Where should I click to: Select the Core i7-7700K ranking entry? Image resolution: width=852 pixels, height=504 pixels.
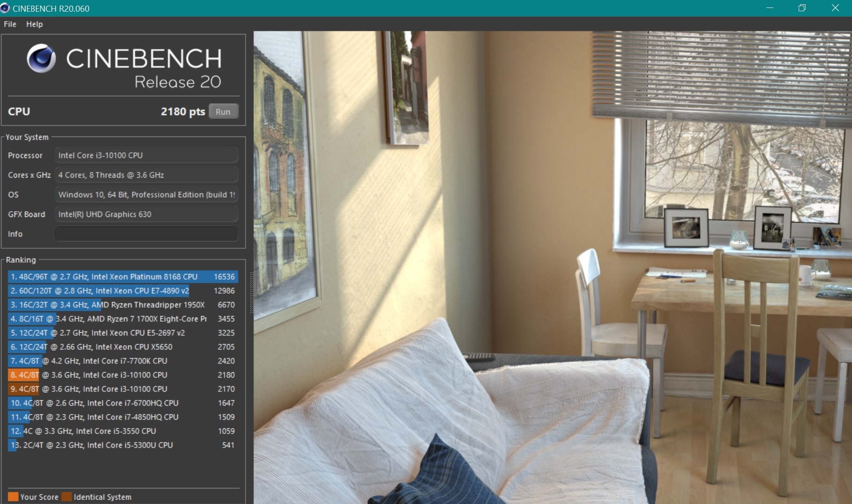coord(123,361)
